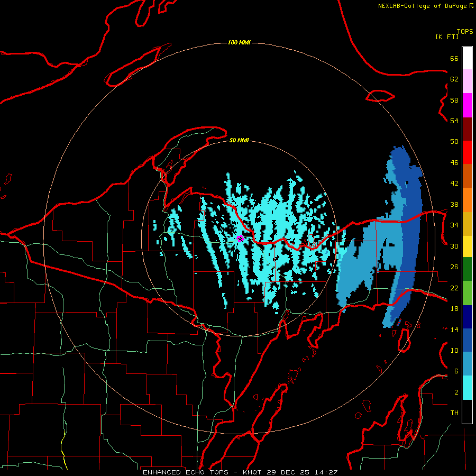
Task: Choose the medium blue legend swatch
Action: [x=467, y=340]
